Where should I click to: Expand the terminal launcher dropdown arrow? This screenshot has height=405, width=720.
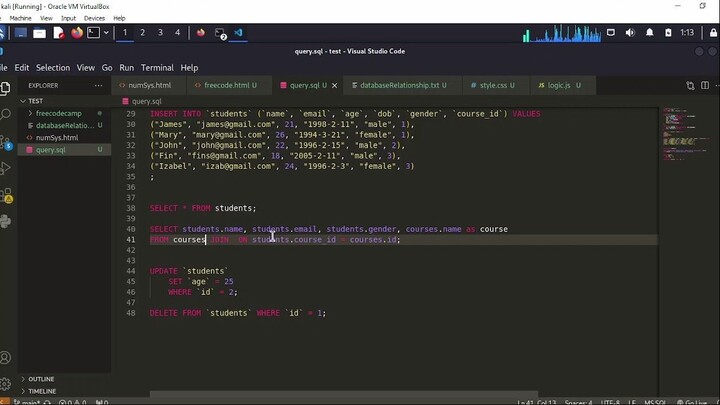pos(106,33)
